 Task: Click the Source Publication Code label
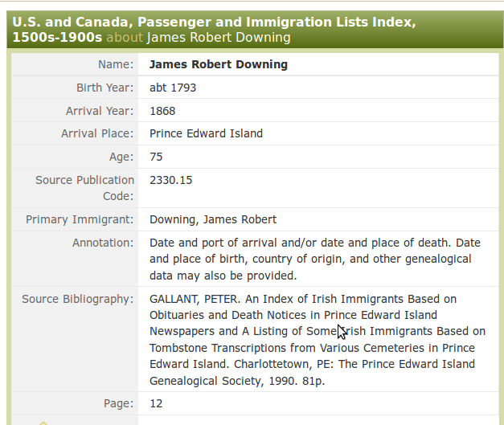[84, 188]
